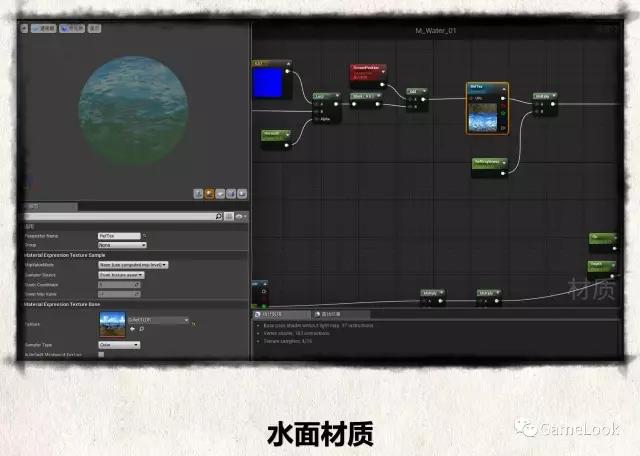Click the RefBrightness node output pin
This screenshot has width=640, height=456.
click(x=503, y=174)
